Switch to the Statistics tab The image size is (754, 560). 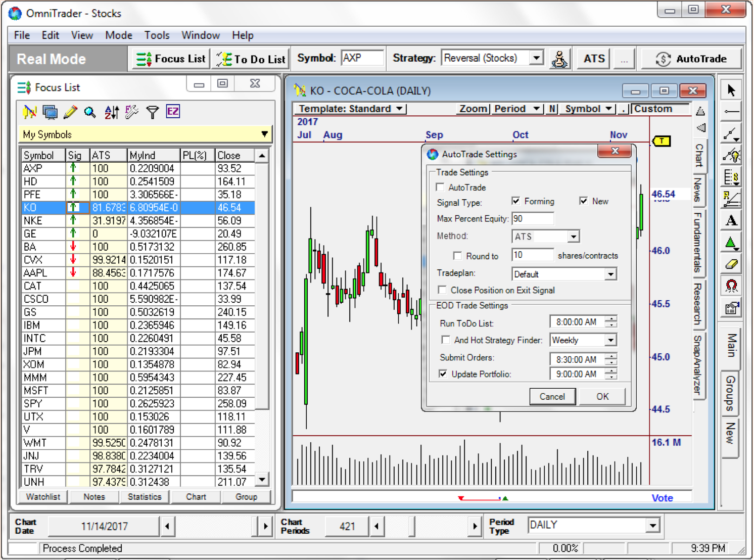[145, 497]
